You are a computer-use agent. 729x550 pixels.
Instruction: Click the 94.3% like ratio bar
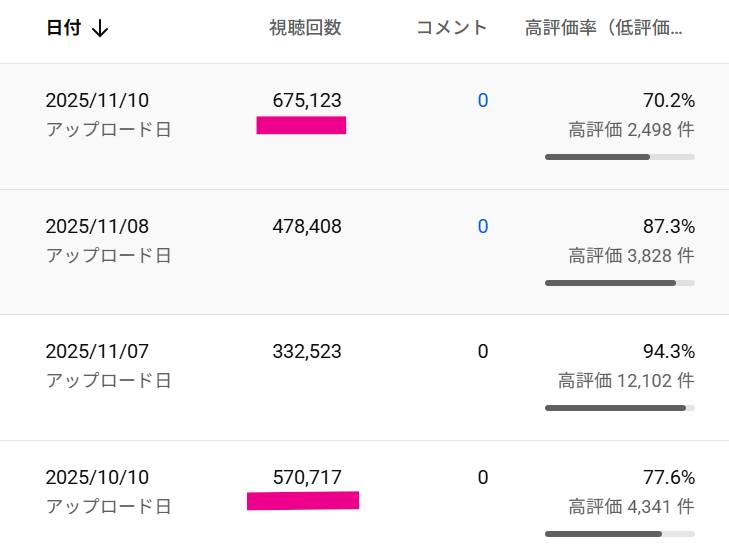point(620,408)
